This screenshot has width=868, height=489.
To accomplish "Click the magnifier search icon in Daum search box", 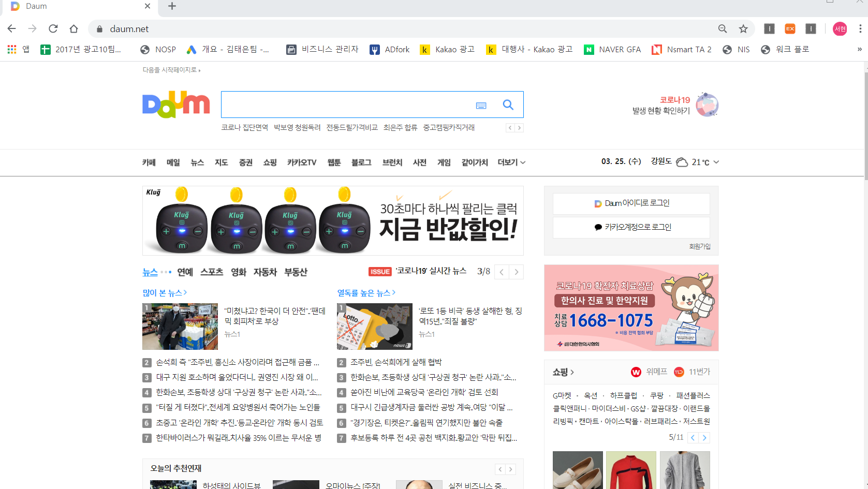I will point(508,105).
